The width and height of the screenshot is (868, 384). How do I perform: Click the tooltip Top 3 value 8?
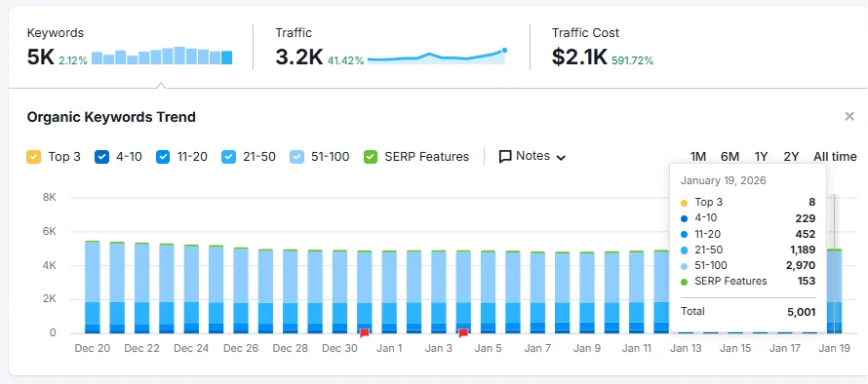[x=812, y=203]
